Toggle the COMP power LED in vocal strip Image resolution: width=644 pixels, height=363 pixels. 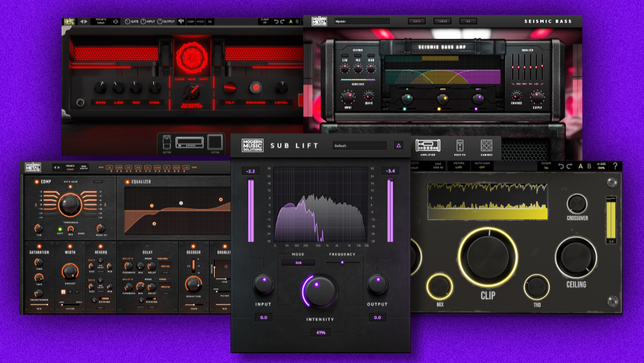36,181
